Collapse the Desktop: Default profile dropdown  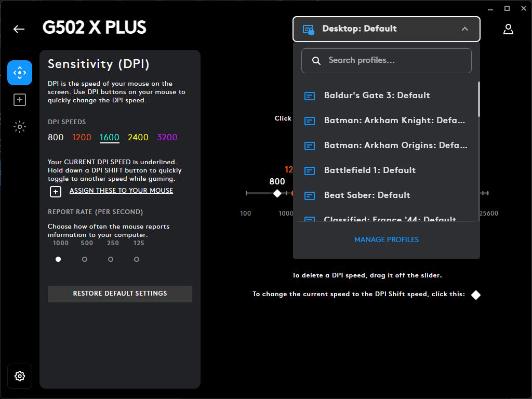coord(387,29)
